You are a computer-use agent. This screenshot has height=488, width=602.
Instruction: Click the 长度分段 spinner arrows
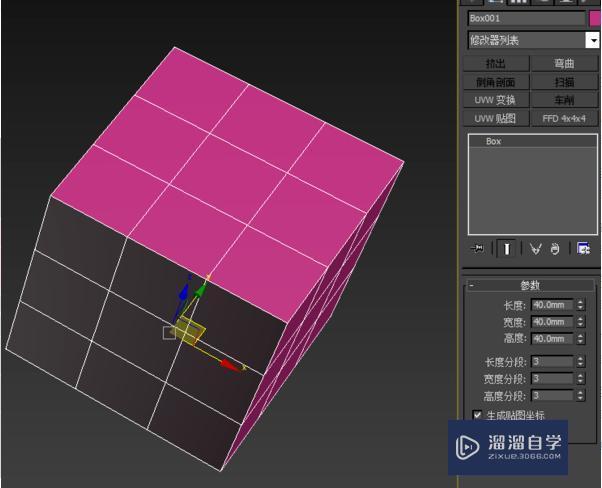point(580,362)
